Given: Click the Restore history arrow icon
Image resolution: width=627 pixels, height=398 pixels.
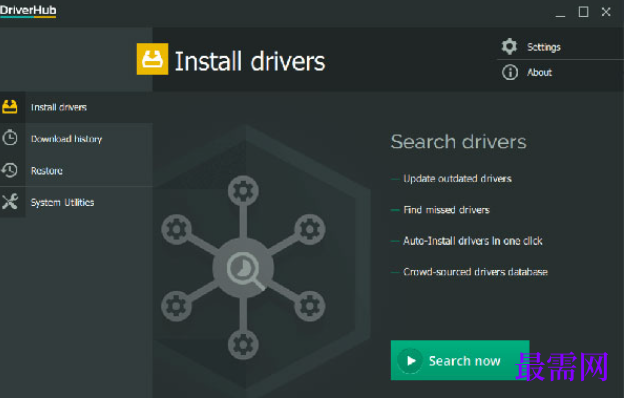Looking at the screenshot, I should pyautogui.click(x=10, y=170).
